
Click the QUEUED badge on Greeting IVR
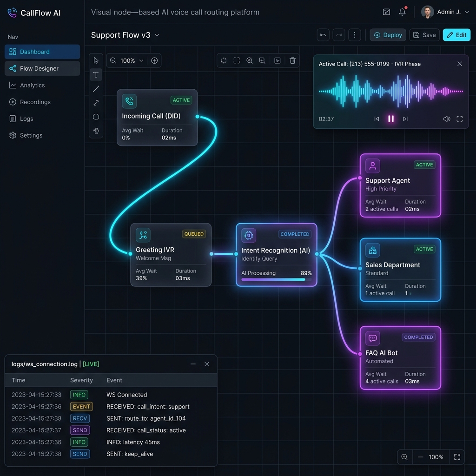tap(194, 234)
